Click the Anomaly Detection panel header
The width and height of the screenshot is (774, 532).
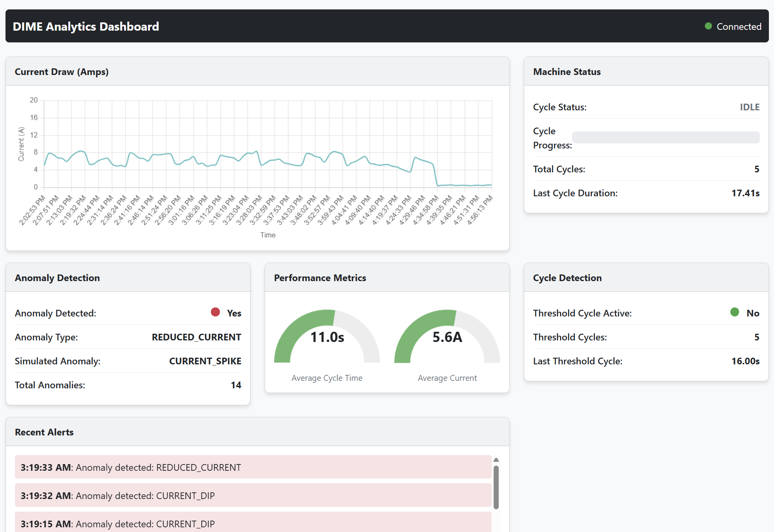pos(57,278)
